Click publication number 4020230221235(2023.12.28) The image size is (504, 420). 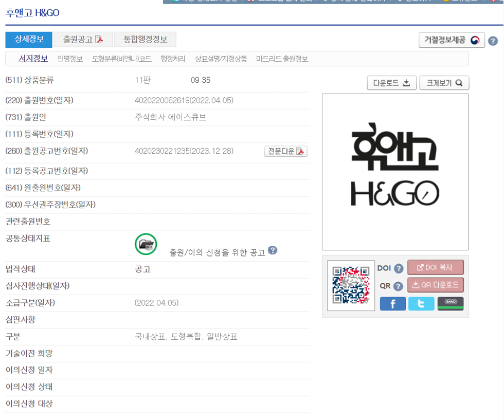184,151
